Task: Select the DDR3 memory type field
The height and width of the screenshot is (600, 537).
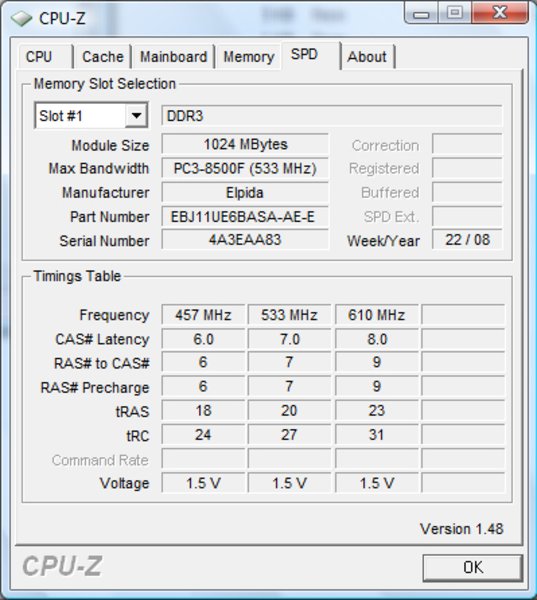Action: tap(331, 116)
